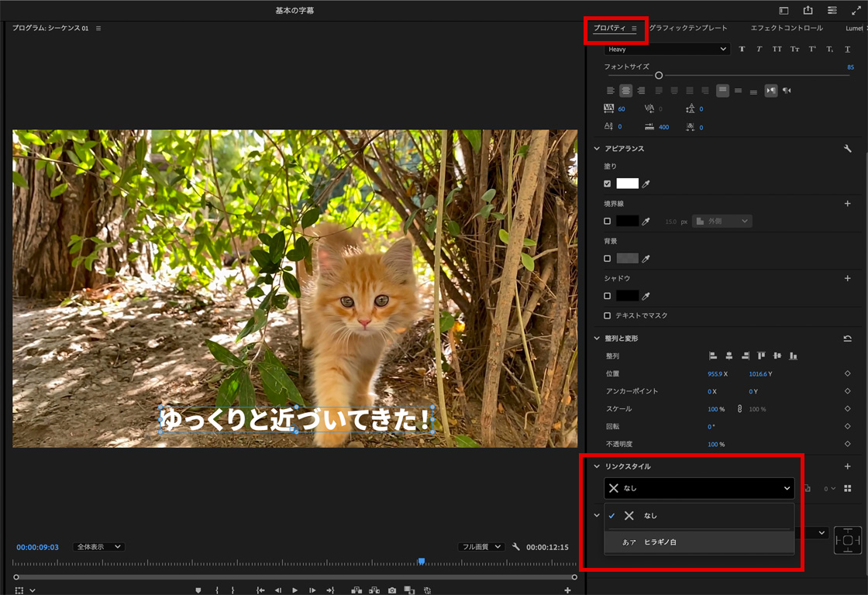The width and height of the screenshot is (868, 595).
Task: Collapse the アピアランス section
Action: [x=597, y=148]
